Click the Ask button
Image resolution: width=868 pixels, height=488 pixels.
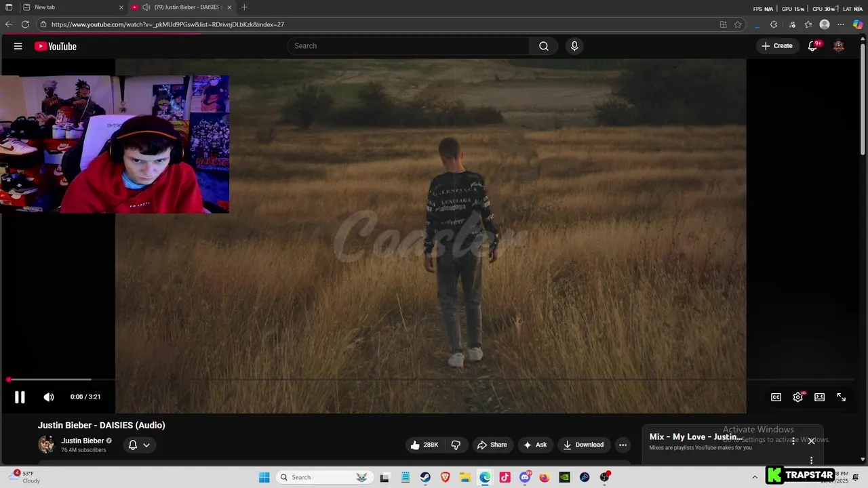pyautogui.click(x=535, y=445)
